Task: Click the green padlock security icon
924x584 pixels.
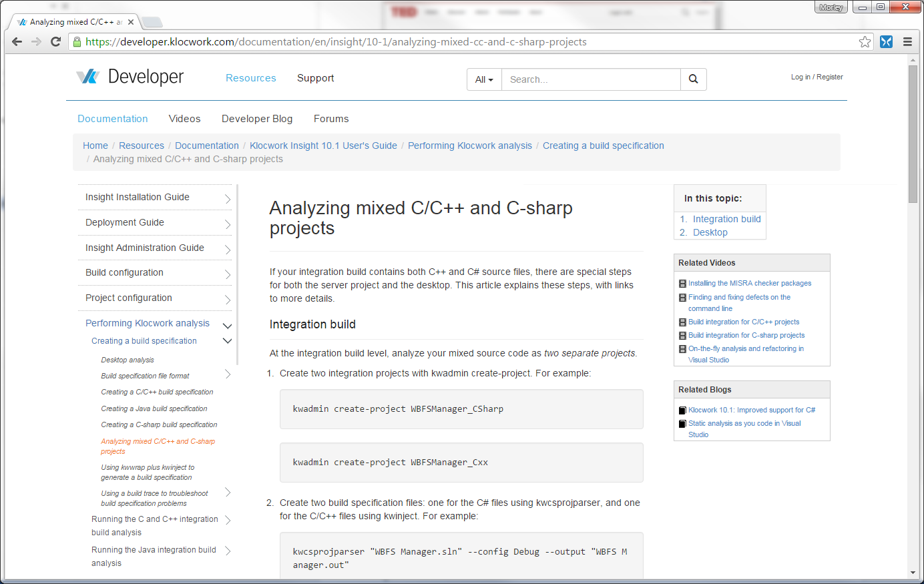Action: pyautogui.click(x=77, y=42)
